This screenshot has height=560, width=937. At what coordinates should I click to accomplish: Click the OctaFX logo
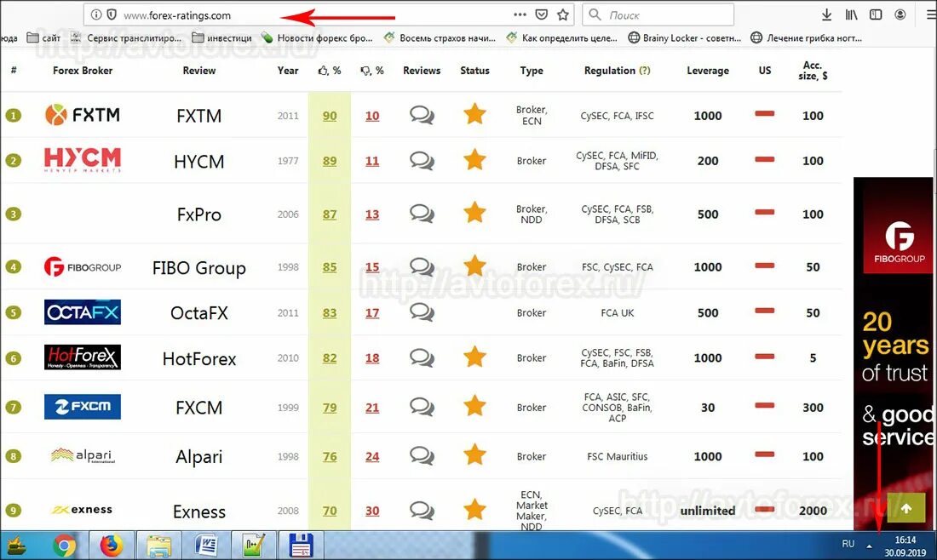[83, 312]
